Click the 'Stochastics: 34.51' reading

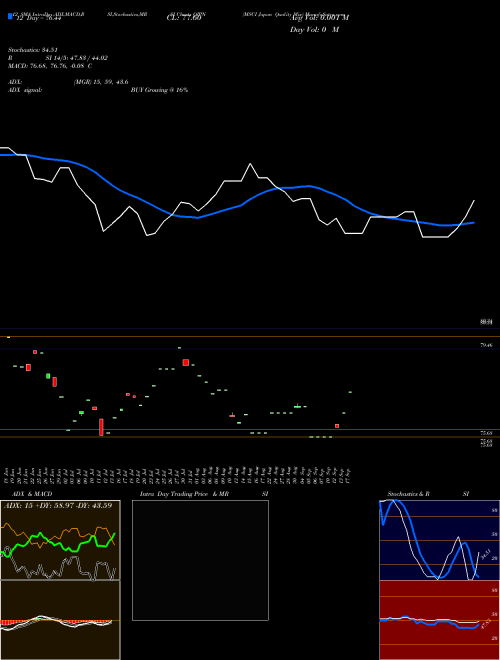[x=33, y=50]
